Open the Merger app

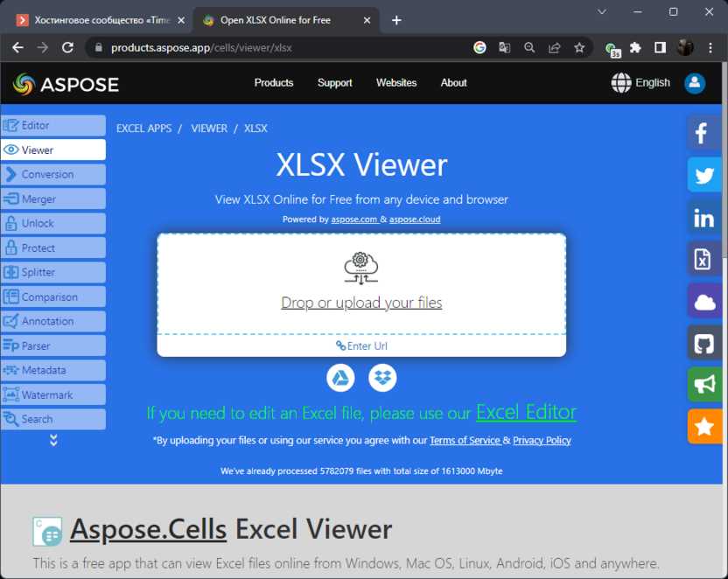click(x=52, y=199)
